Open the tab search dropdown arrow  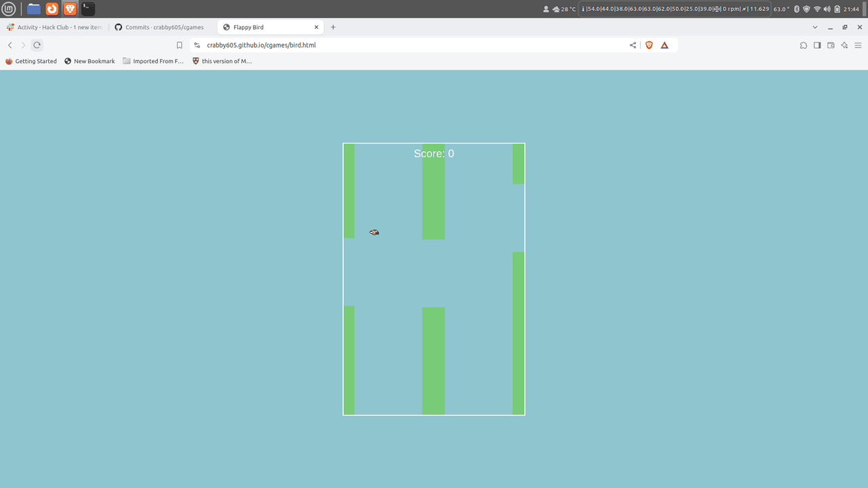point(815,27)
